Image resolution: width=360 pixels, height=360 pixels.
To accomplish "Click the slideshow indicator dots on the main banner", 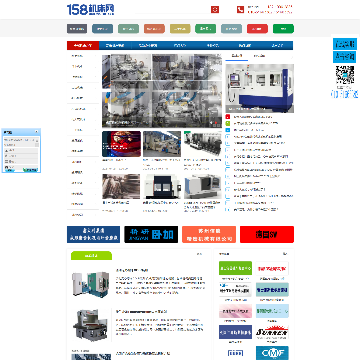I will tap(215, 123).
